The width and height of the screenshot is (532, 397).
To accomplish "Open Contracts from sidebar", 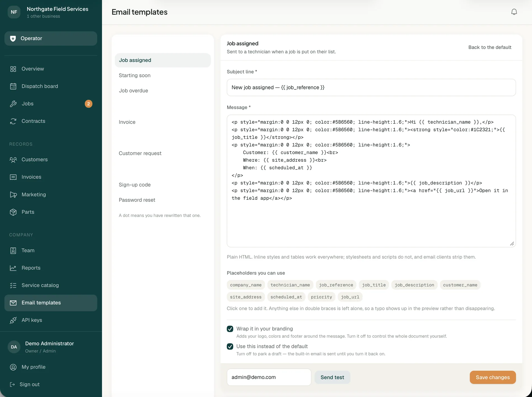I will 51,121.
